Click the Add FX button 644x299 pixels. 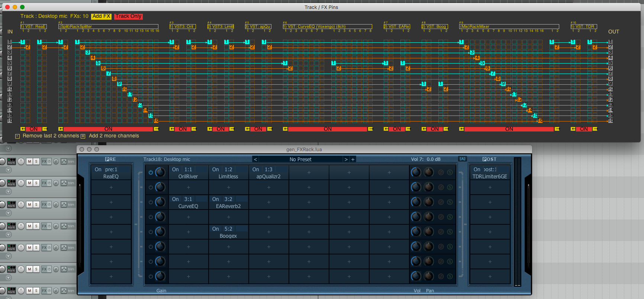tap(102, 16)
